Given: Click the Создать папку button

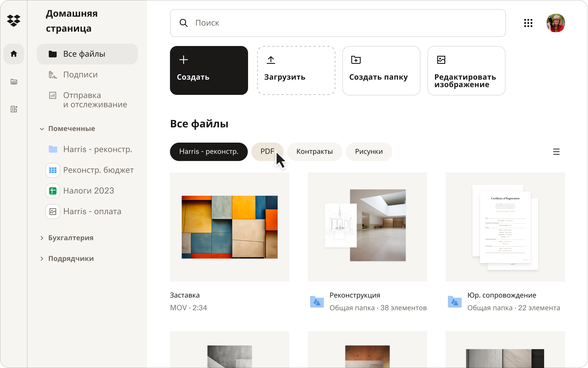Looking at the screenshot, I should [x=381, y=70].
